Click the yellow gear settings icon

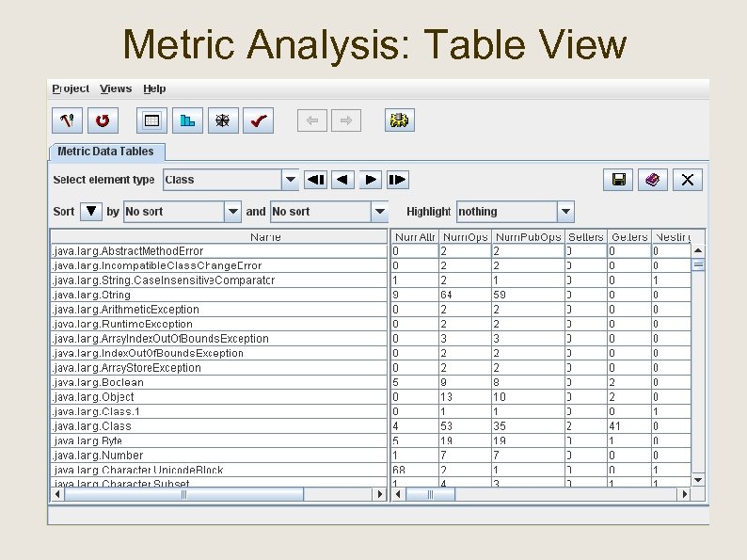click(x=399, y=120)
